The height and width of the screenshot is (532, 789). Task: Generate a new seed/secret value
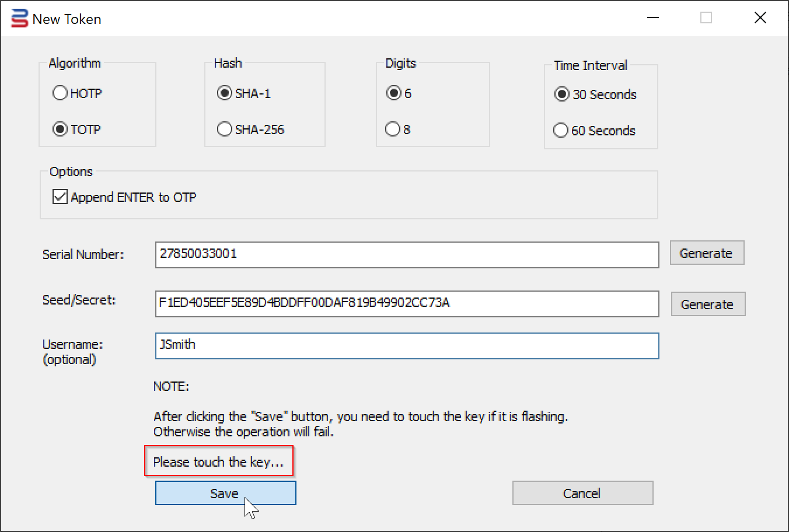pos(707,304)
